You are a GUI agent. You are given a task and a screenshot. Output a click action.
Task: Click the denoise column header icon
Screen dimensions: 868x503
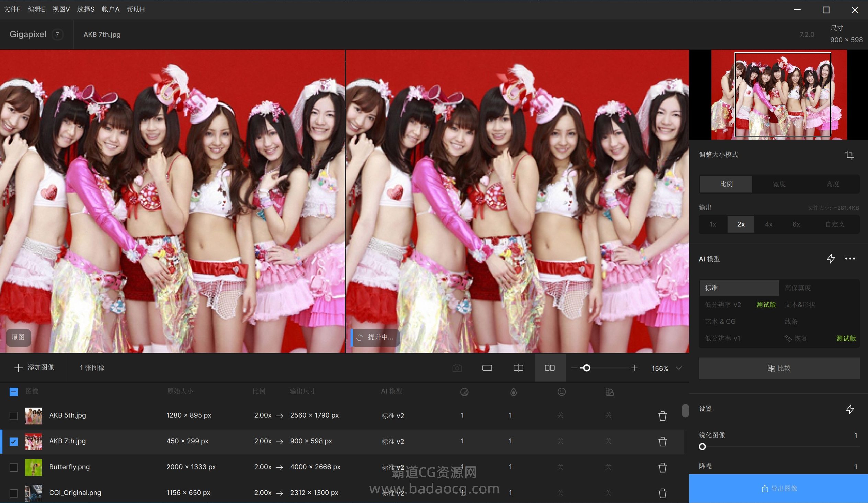(464, 392)
